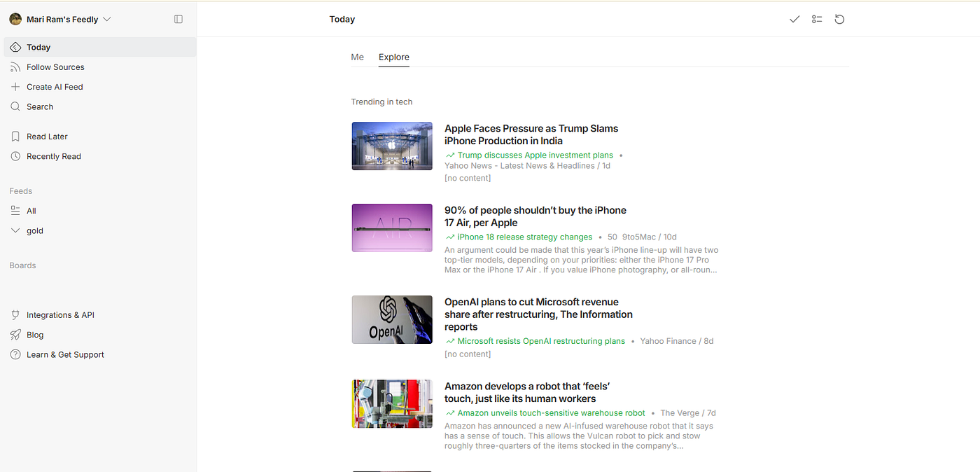Screen dimensions: 980x472
Task: Click the Follow Sources RSS icon
Action: [x=15, y=67]
